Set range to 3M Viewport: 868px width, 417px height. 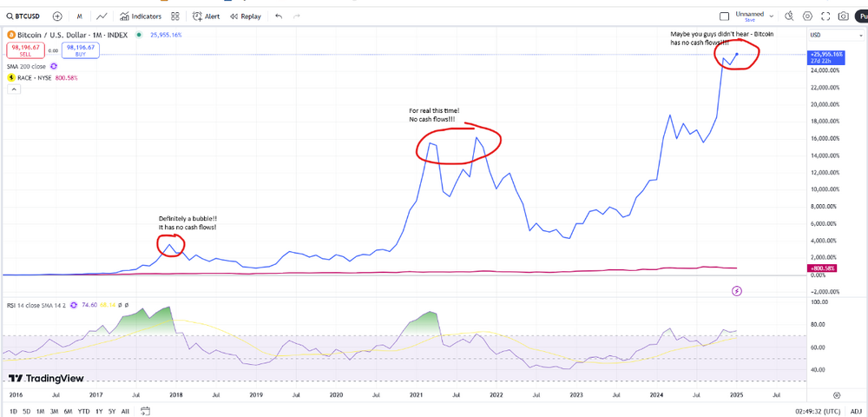point(54,412)
